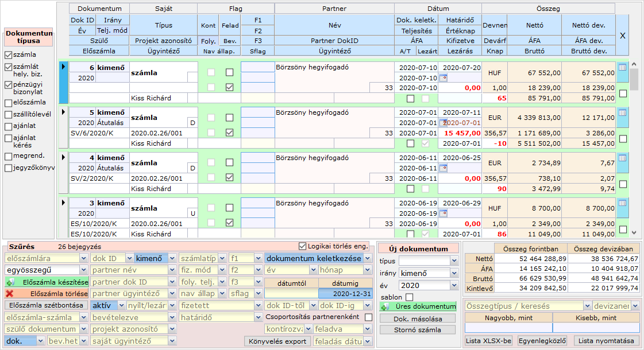Click the Könyvelés export button

click(278, 341)
